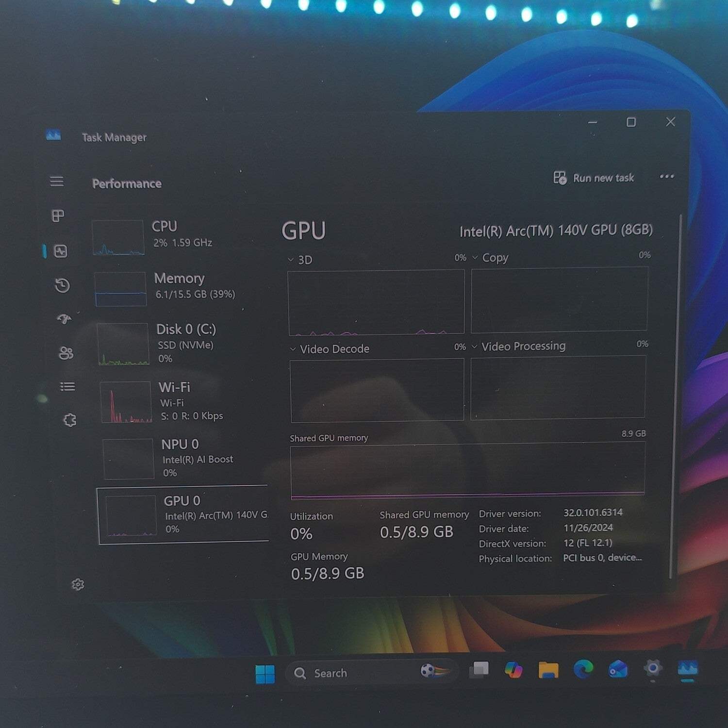Click the Intel(R) Arc(TM) 140V GPU (8GB) heading

(556, 231)
